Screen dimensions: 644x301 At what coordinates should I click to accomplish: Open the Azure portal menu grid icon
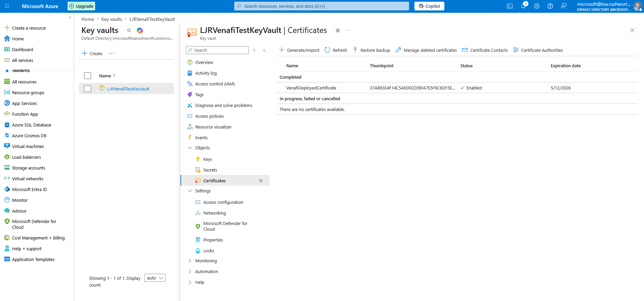[x=7, y=6]
